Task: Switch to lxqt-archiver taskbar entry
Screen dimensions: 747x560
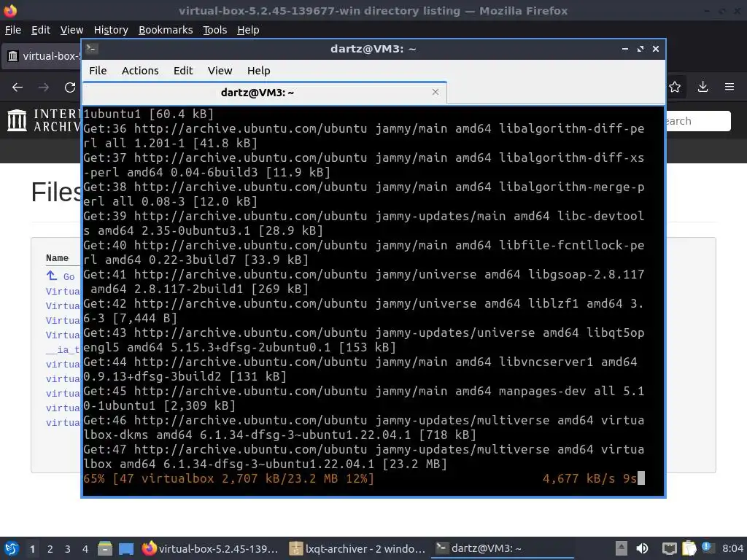Action: [357, 548]
